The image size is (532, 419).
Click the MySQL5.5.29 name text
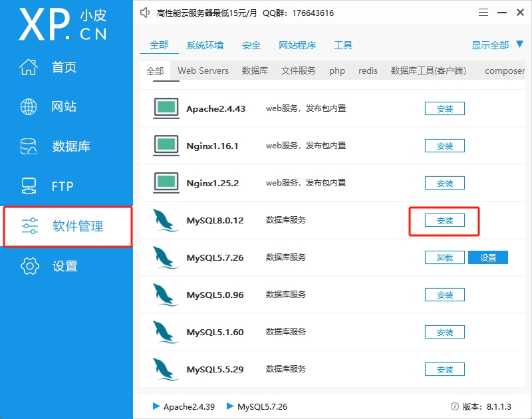(215, 370)
